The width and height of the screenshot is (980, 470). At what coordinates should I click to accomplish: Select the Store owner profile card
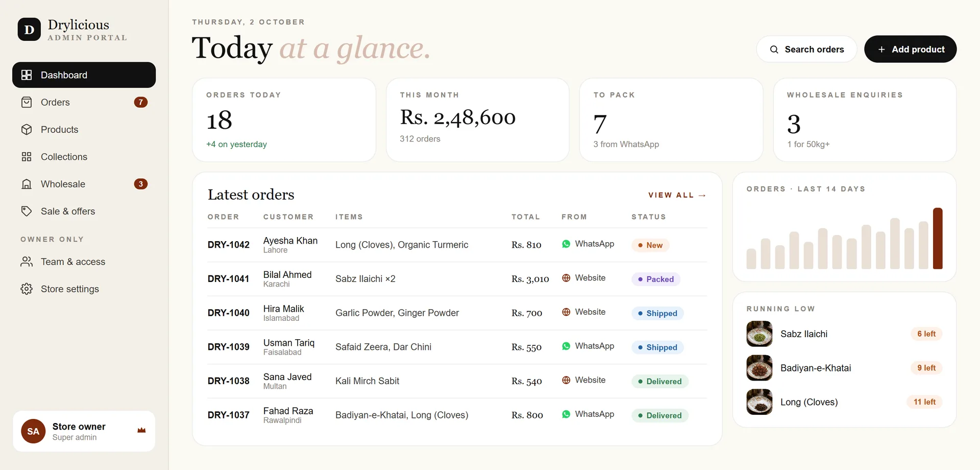click(x=84, y=431)
